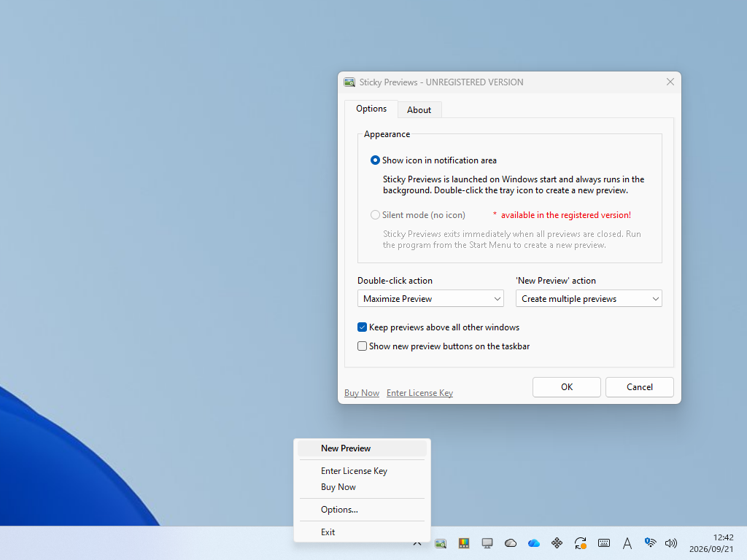Click the Sticky Previews tray icon
This screenshot has width=747, height=560.
point(441,543)
